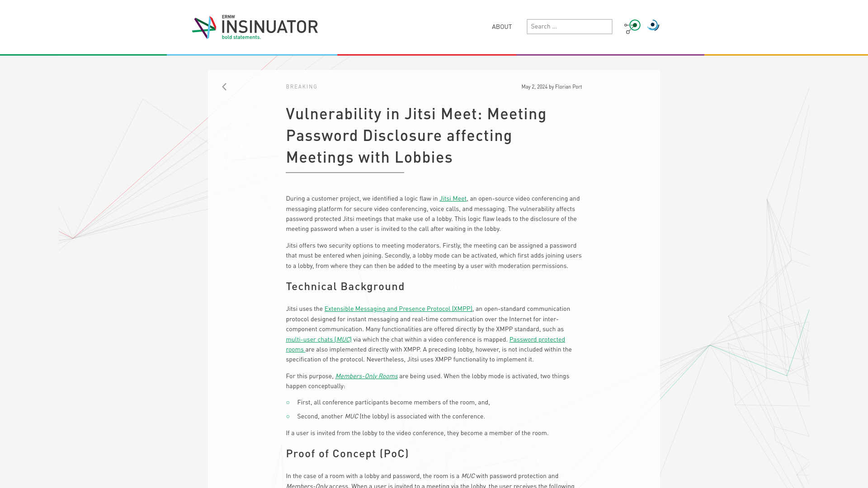868x488 pixels.
Task: Select the search field dropdown area
Action: (x=569, y=26)
